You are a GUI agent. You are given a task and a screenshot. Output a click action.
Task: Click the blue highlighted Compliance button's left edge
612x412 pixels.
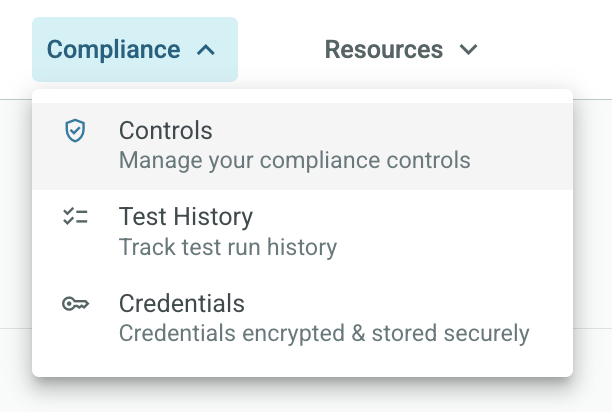point(38,50)
